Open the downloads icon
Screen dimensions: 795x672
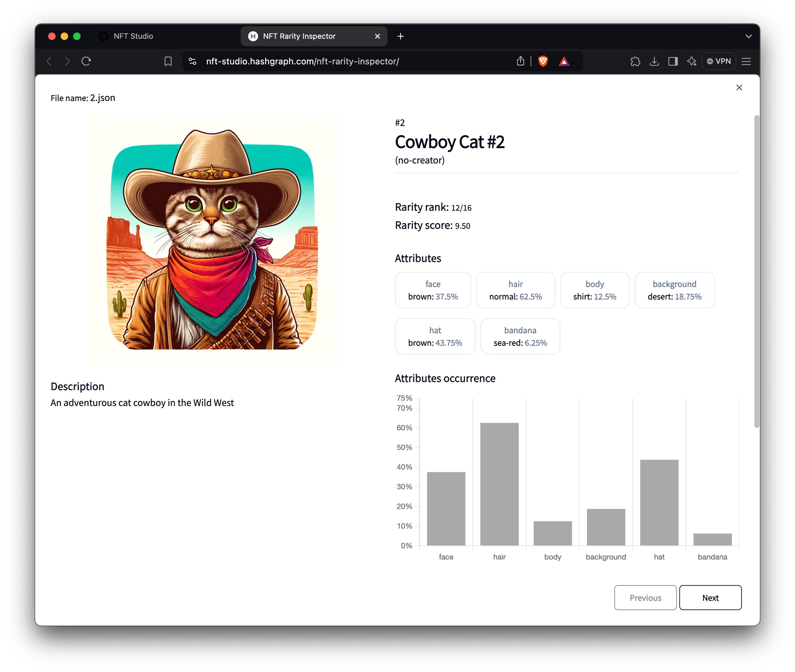click(654, 61)
